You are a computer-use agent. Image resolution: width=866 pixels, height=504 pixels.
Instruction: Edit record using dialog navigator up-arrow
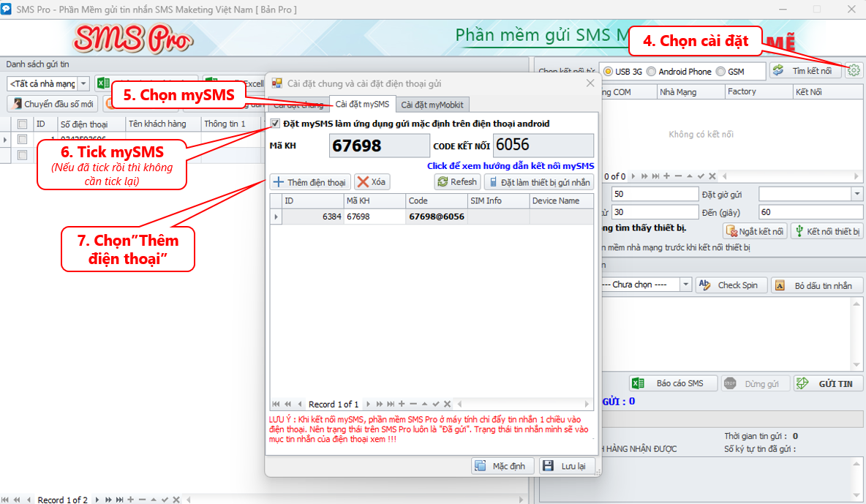click(424, 404)
